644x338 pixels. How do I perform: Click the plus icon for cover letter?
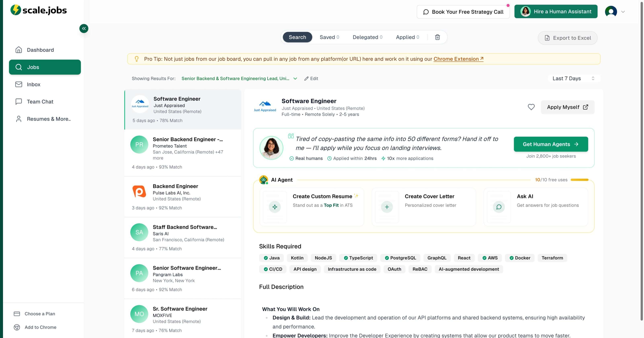[387, 207]
